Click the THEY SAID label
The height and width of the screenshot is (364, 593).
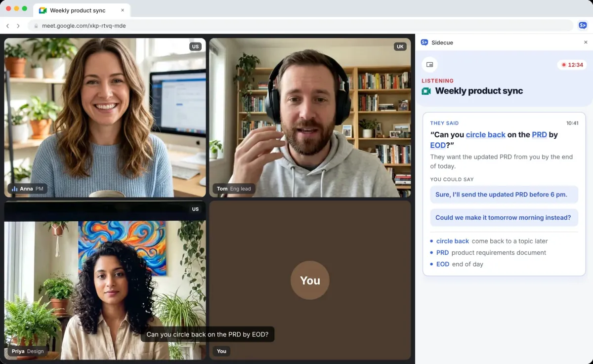click(444, 123)
